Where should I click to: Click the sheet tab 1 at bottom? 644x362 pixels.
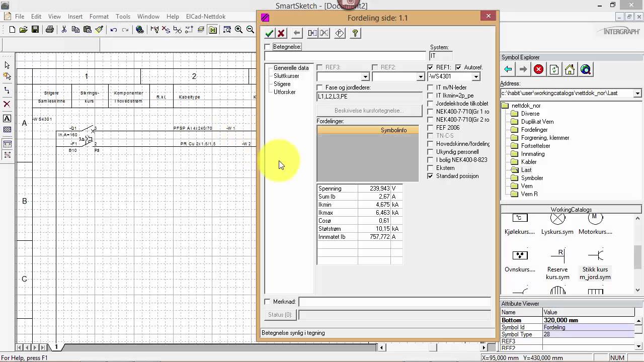click(x=56, y=347)
